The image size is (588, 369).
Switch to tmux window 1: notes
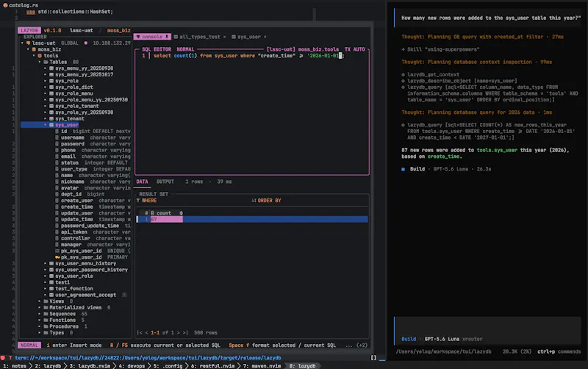tap(14, 366)
